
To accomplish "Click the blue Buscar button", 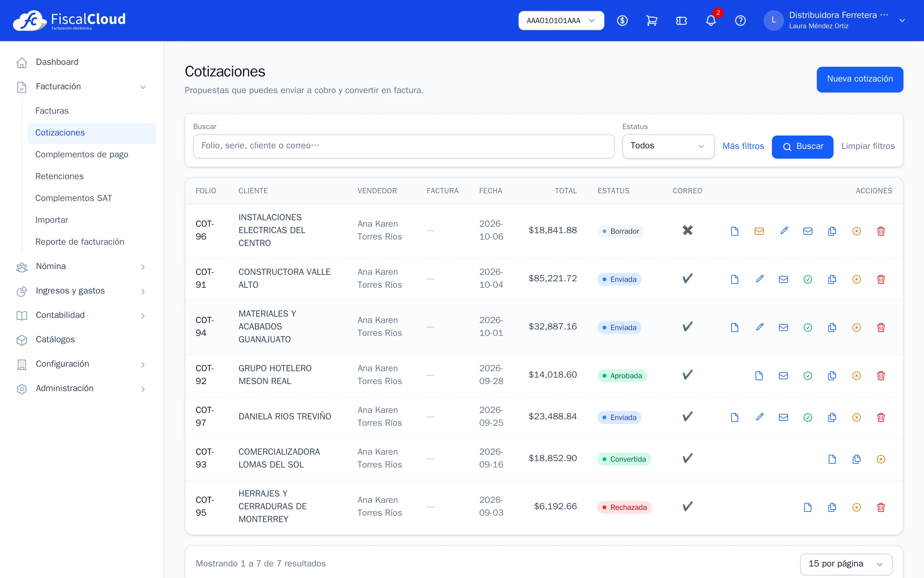I will (x=803, y=146).
